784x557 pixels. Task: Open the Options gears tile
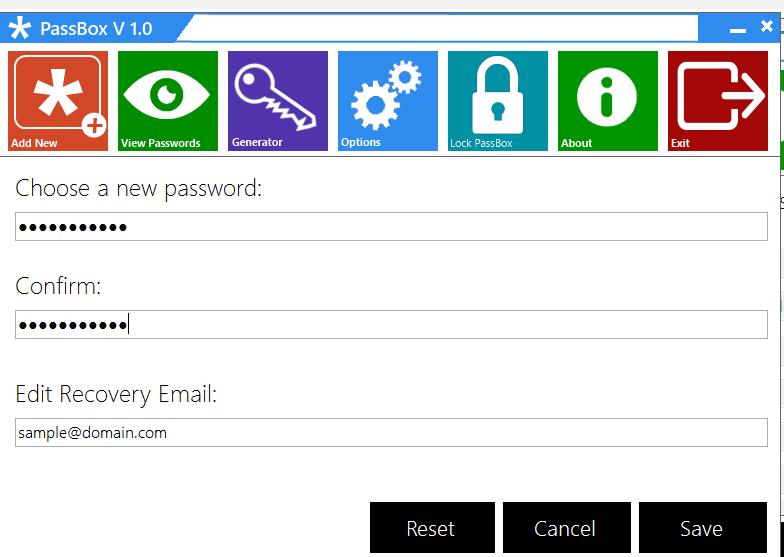pos(388,100)
